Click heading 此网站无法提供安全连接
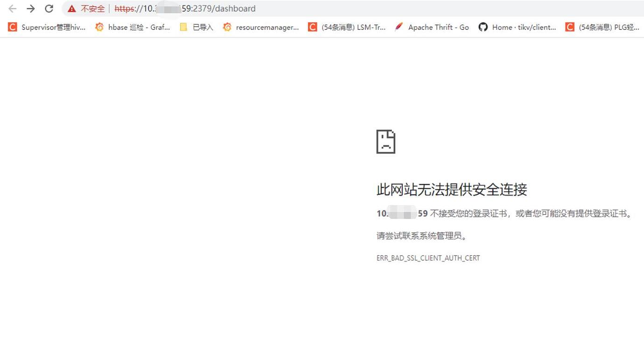644x339 pixels. [x=452, y=190]
